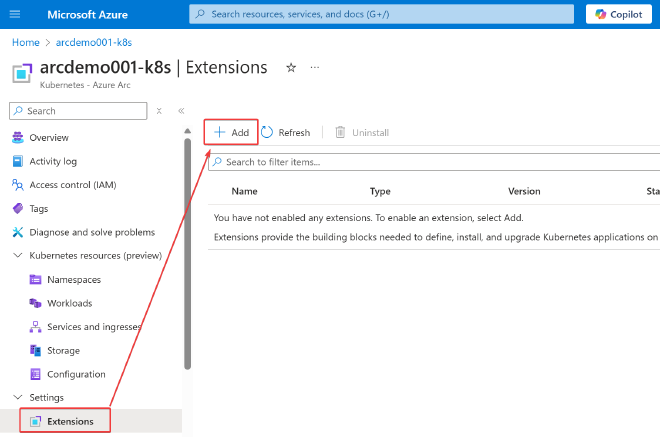Screen dimensions: 660x437
Task: Open the more options ellipsis beside the title
Action: pos(314,67)
